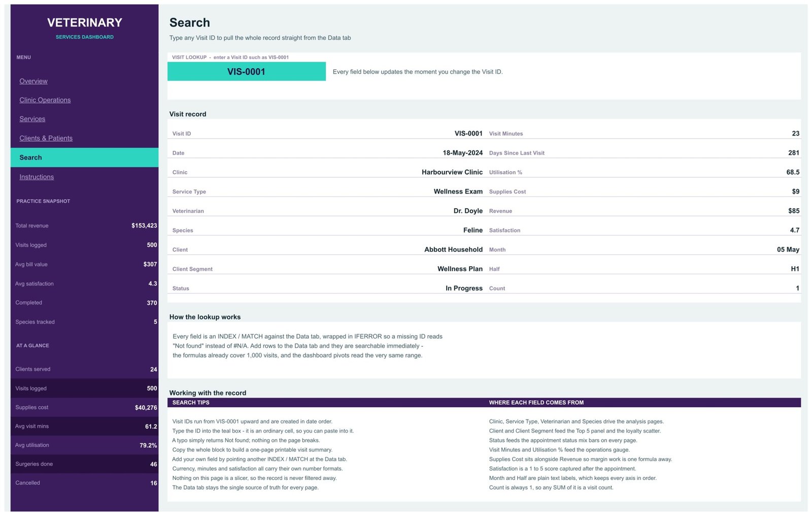Select the Avg visit mins value 61.2
The width and height of the screenshot is (812, 516).
[x=151, y=427]
